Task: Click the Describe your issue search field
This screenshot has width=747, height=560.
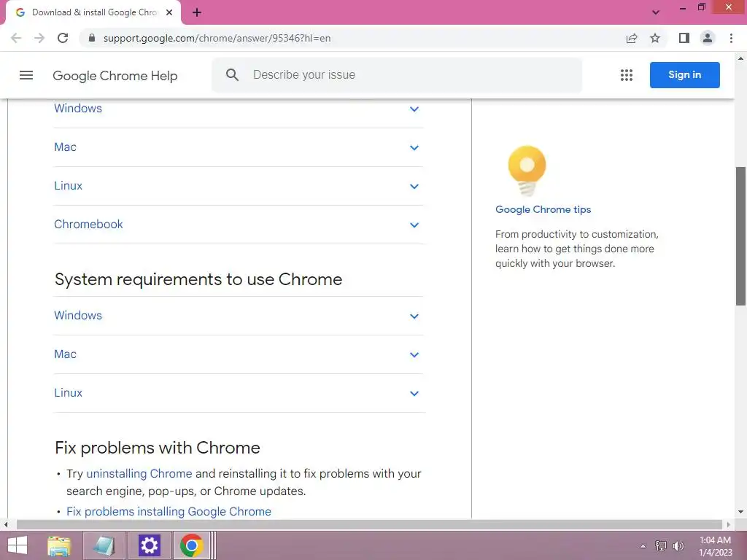Action: click(x=397, y=75)
